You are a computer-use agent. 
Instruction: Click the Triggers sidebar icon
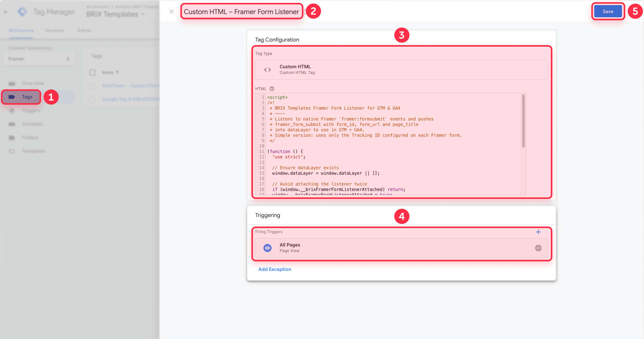point(12,110)
